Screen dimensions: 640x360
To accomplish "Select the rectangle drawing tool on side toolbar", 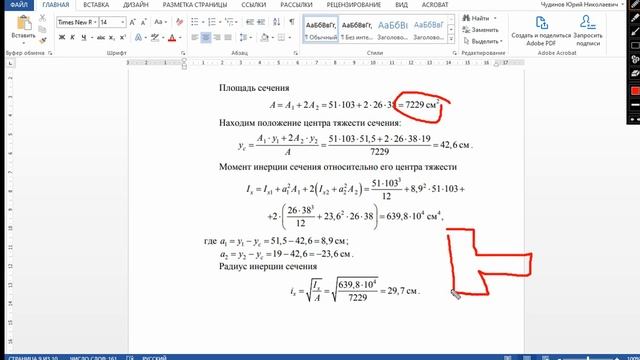I will (635, 45).
